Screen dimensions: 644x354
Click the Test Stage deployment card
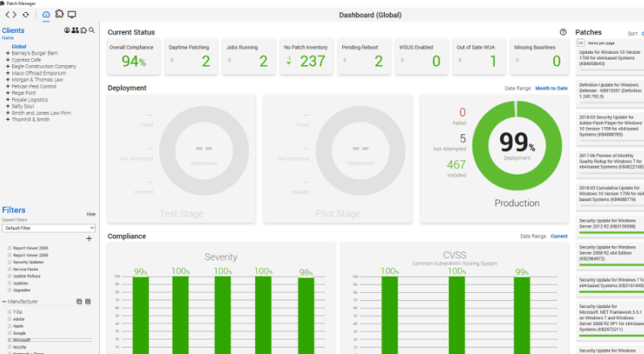pyautogui.click(x=182, y=159)
